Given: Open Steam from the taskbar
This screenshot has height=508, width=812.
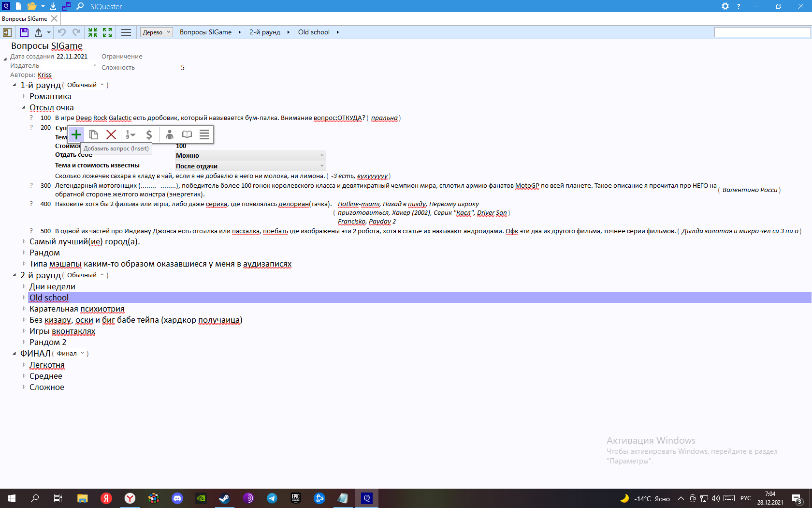Looking at the screenshot, I should coord(224,498).
